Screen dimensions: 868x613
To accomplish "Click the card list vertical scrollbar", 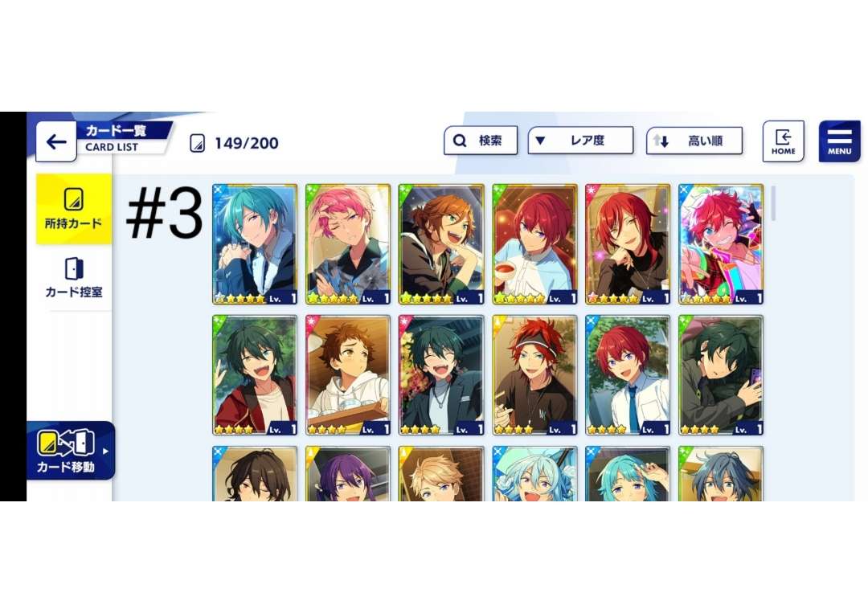I will click(773, 203).
